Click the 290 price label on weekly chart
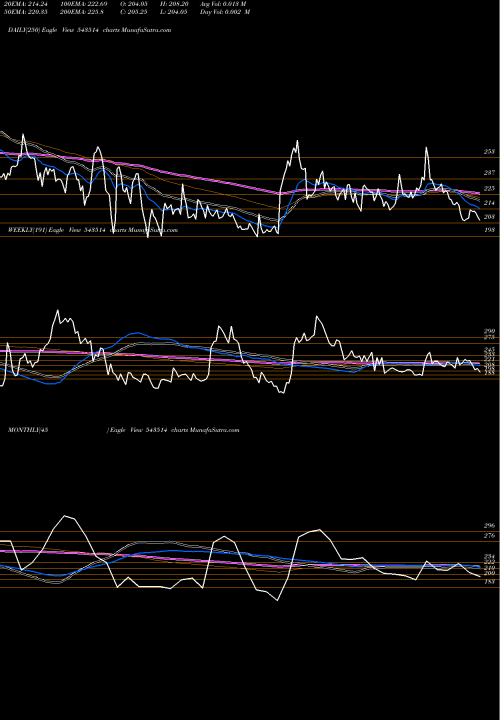This screenshot has height=720, width=500. (x=489, y=331)
